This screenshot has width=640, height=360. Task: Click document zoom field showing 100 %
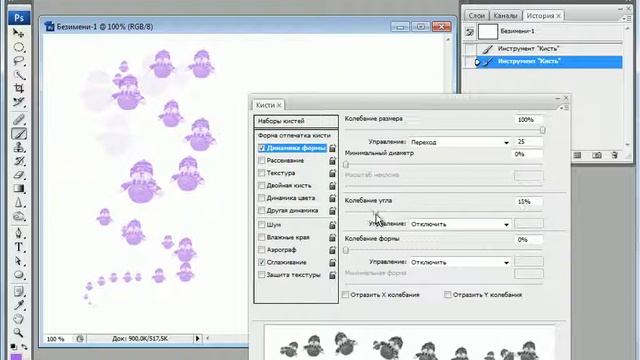(x=57, y=339)
